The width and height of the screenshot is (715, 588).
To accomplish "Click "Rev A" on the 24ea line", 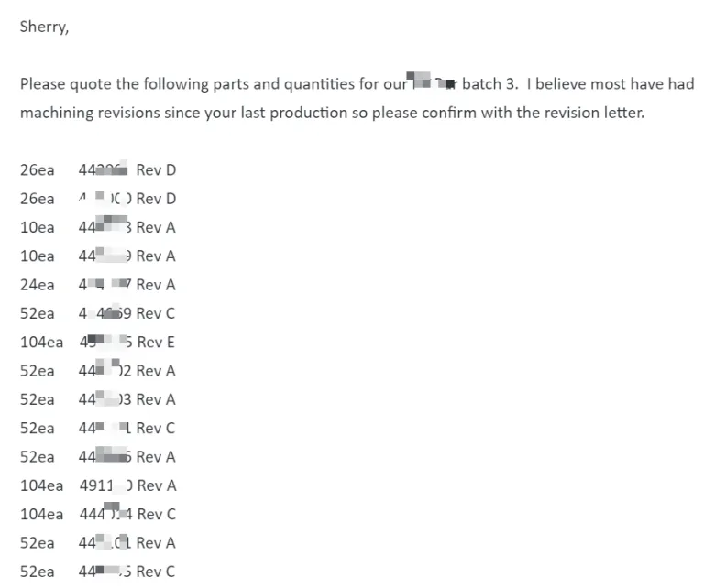I will [156, 285].
